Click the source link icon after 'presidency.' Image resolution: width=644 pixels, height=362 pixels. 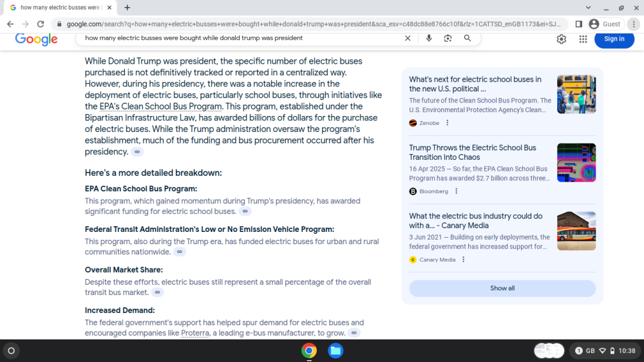click(137, 152)
